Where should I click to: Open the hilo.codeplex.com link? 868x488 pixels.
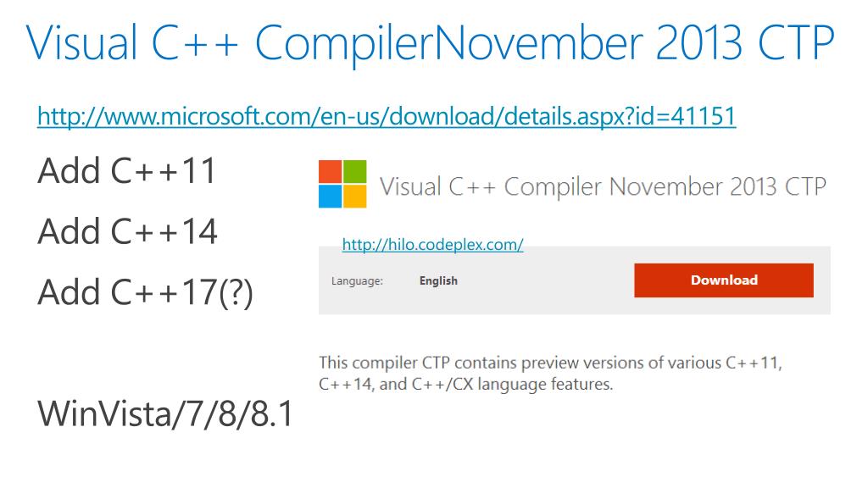(x=432, y=245)
